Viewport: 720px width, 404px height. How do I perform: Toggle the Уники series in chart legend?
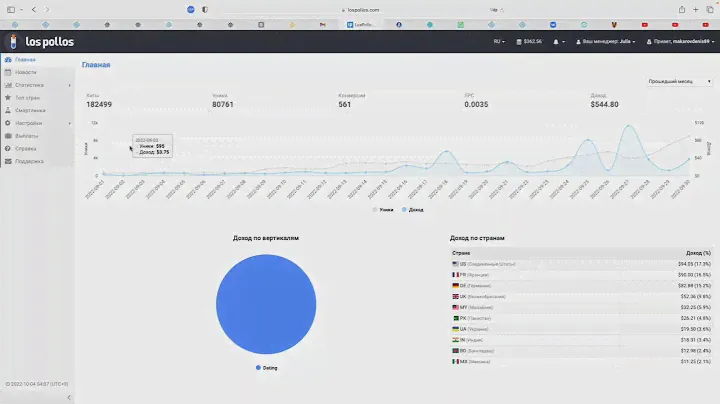click(x=382, y=210)
